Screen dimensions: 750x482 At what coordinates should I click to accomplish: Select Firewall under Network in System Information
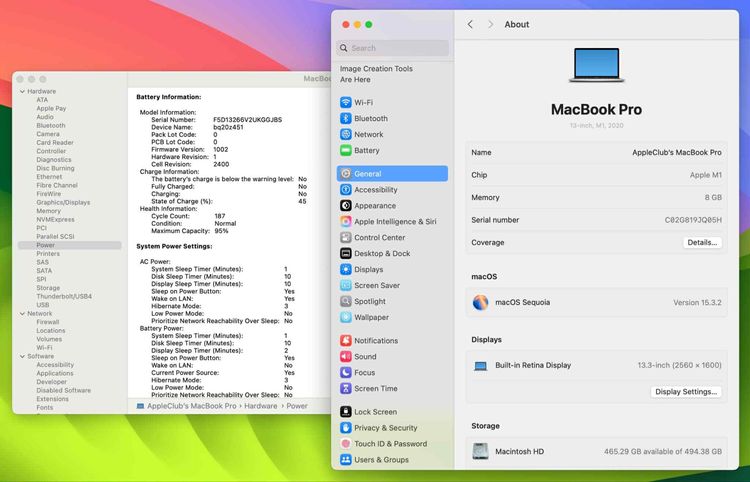click(x=47, y=322)
